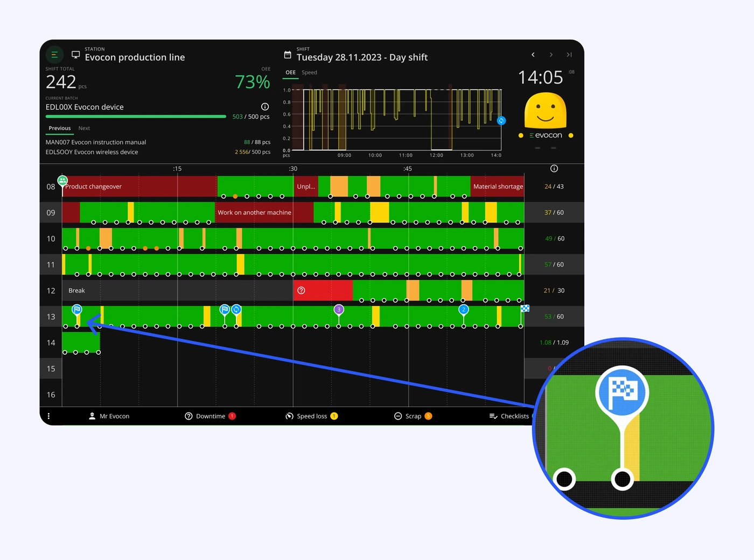The width and height of the screenshot is (754, 560).
Task: Click the green team marker at 08:00
Action: pos(62,181)
